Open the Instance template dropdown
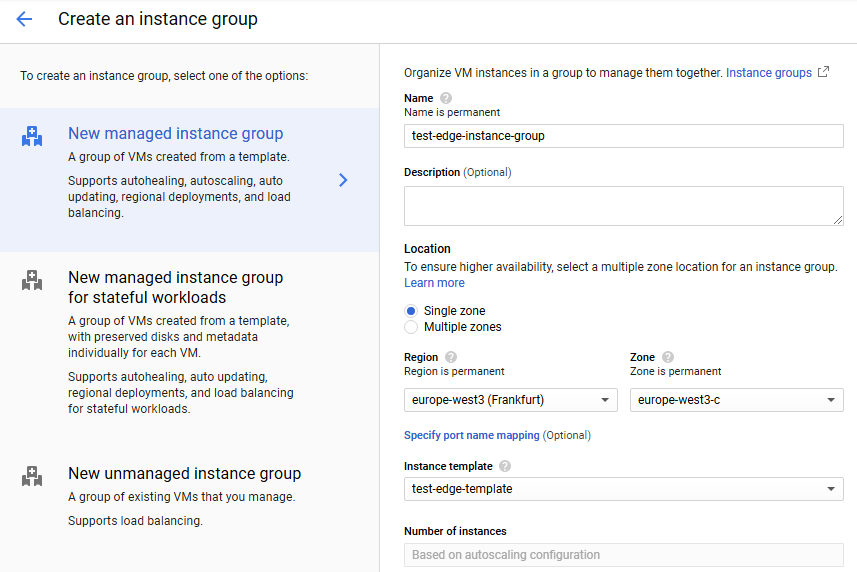Viewport: 857px width, 572px height. click(623, 489)
